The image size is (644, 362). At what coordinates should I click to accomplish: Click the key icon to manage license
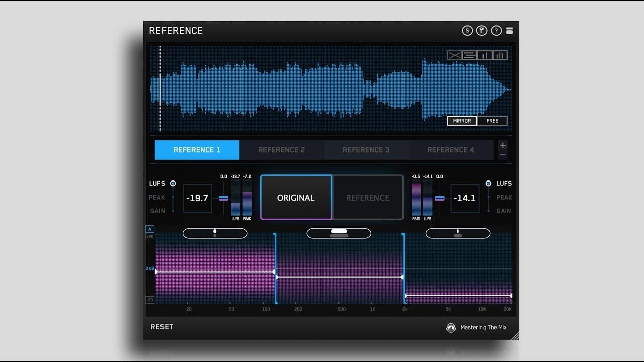click(x=481, y=30)
